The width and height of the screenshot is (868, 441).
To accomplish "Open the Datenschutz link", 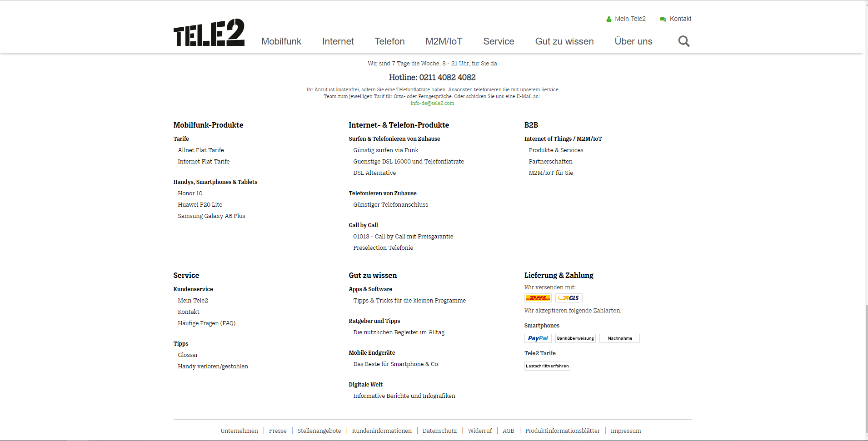I will point(439,431).
